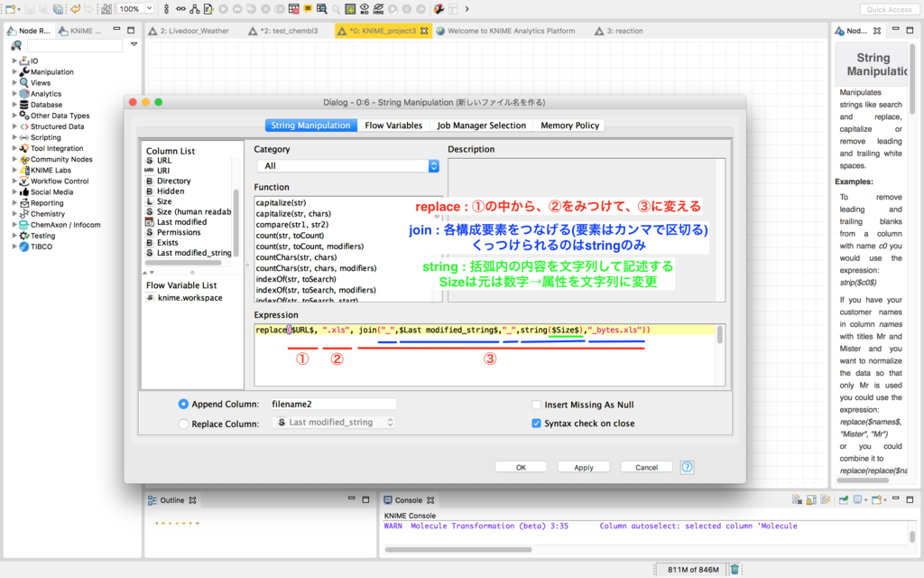The image size is (924, 578).
Task: Click the Apply button
Action: 584,467
